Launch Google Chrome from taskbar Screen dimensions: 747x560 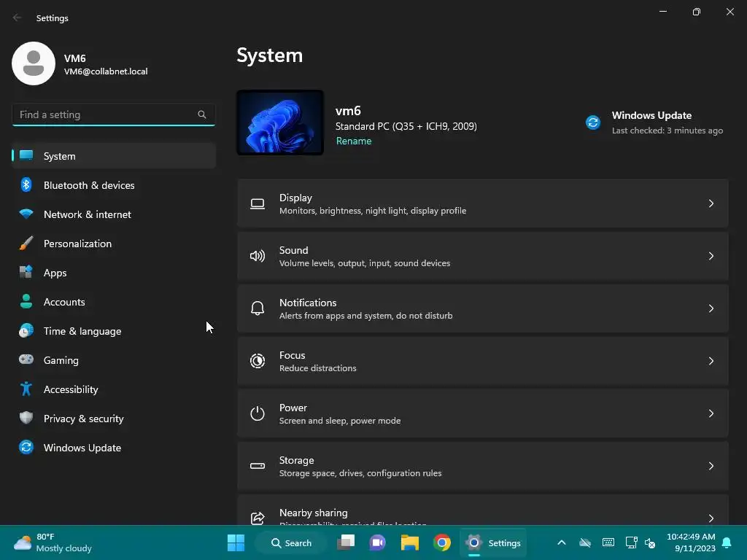click(442, 542)
